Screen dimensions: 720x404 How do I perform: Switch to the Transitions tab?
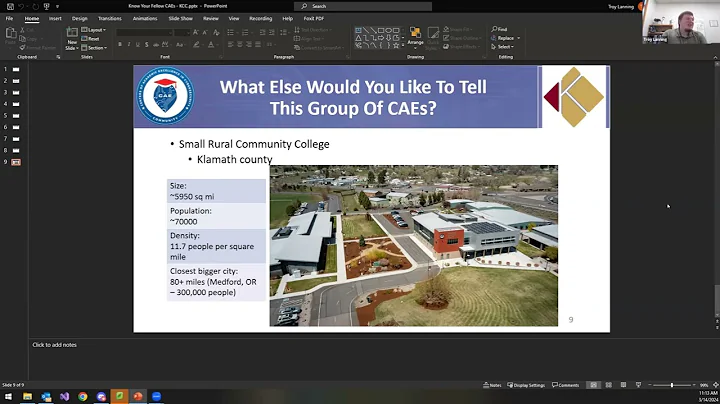[110, 18]
